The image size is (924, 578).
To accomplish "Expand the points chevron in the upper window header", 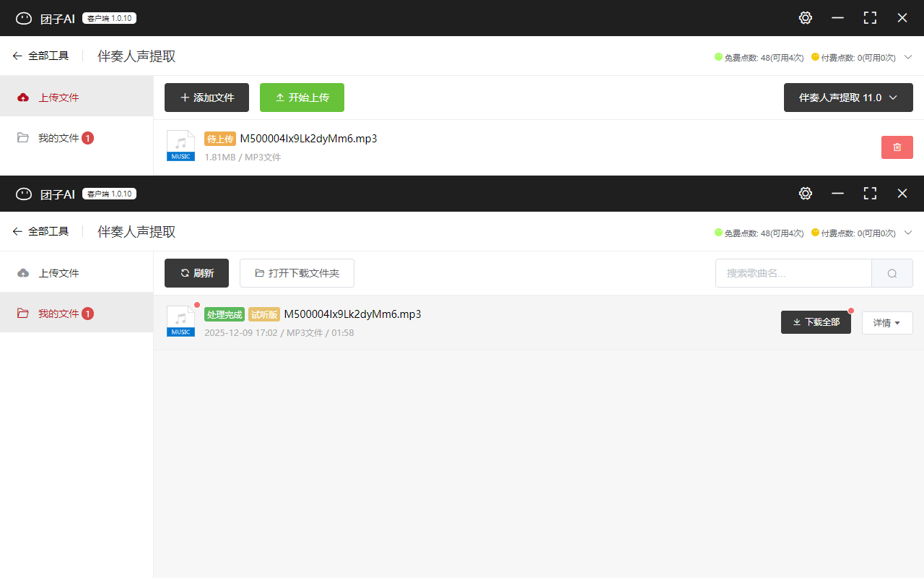I will tap(908, 57).
